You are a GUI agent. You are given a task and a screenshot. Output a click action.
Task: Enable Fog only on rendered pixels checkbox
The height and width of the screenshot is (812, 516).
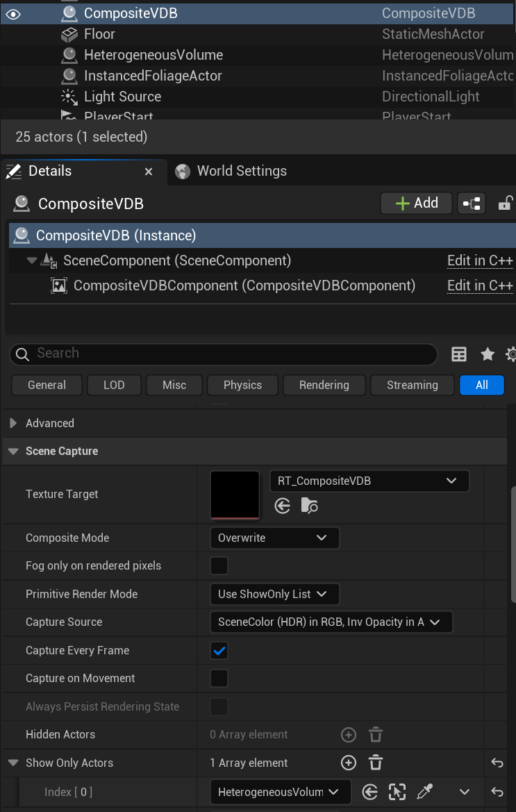pyautogui.click(x=219, y=566)
